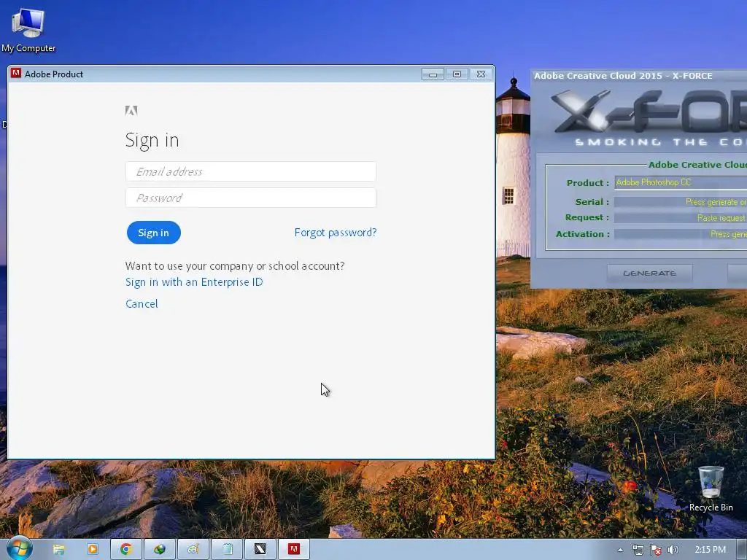Click the Serial field in X-FORCE window

click(x=681, y=202)
